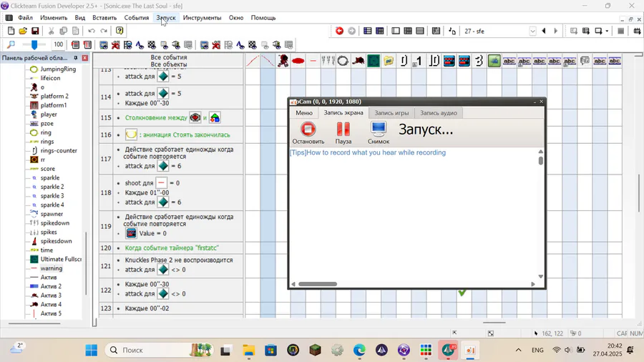Select green active object column icon
644x362 pixels.
tap(494, 61)
